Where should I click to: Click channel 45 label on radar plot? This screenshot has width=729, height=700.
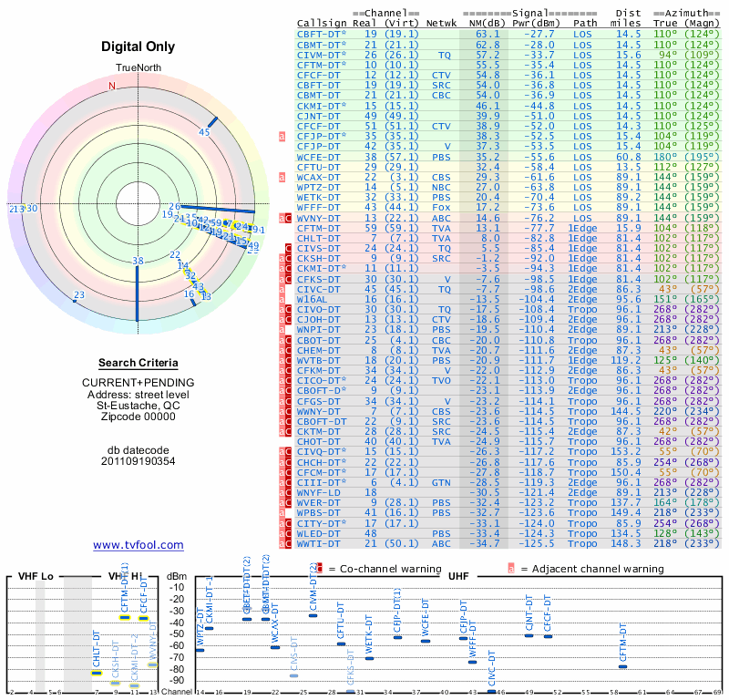tap(204, 132)
